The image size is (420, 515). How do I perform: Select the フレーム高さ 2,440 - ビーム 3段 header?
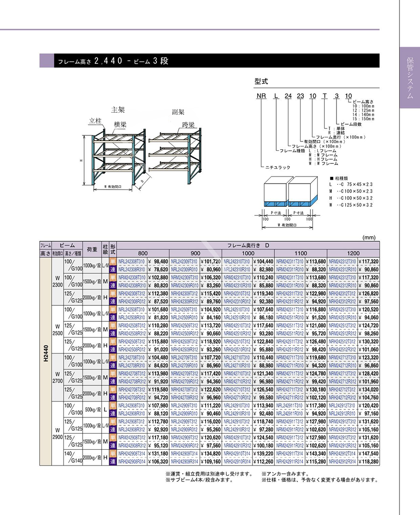pos(210,61)
